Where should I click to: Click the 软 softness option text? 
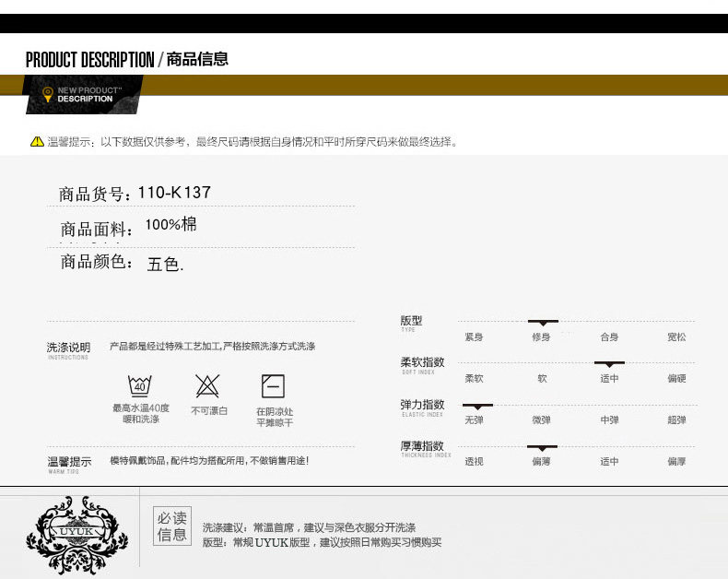pos(542,378)
